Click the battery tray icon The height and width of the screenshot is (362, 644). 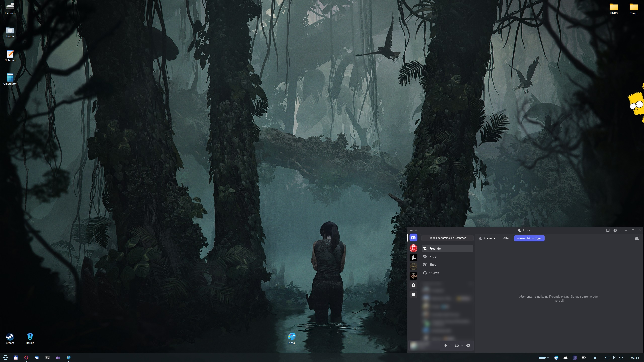(584, 358)
